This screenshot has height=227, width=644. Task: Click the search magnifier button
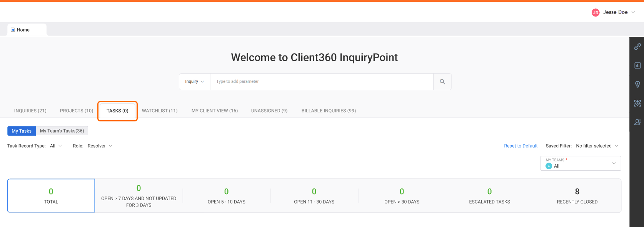442,82
